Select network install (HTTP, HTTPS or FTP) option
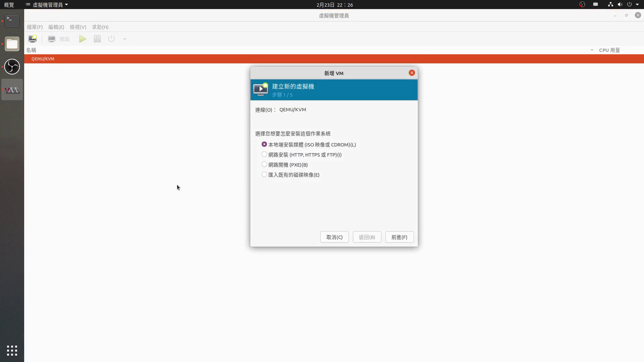The image size is (644, 362). pos(264,155)
